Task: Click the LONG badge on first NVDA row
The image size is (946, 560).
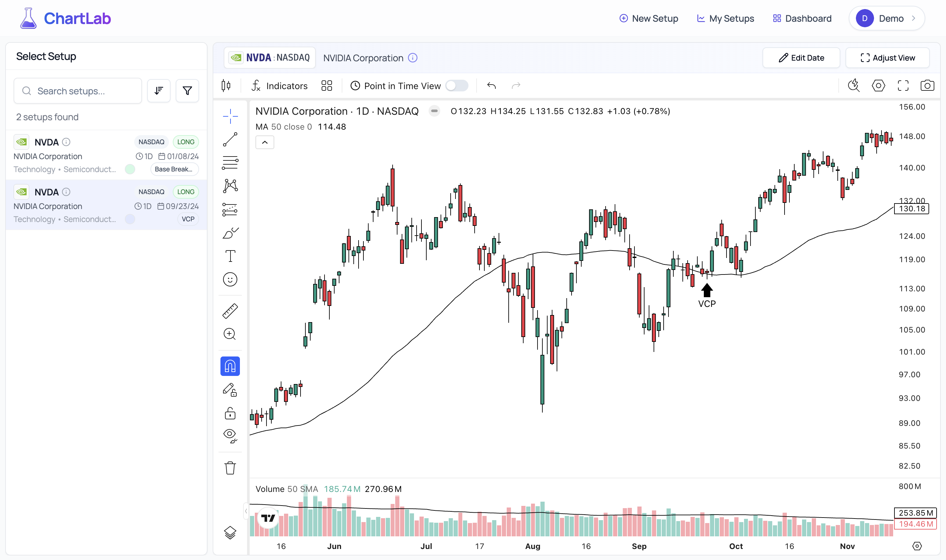Action: [186, 142]
